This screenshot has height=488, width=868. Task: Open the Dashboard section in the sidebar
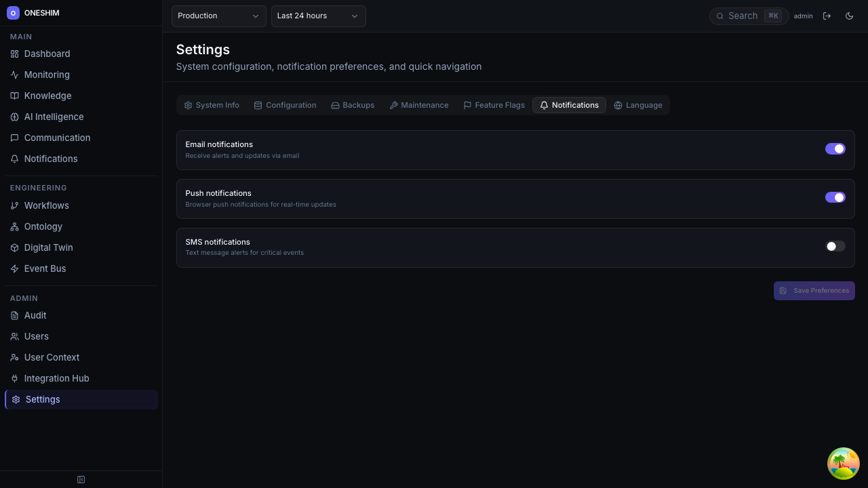[x=47, y=54]
